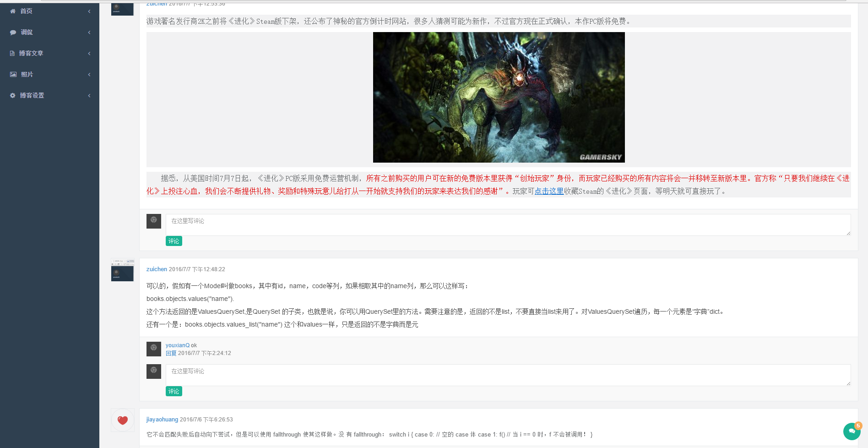Click the text books.objects.values("name").
868x448 pixels.
click(190, 299)
